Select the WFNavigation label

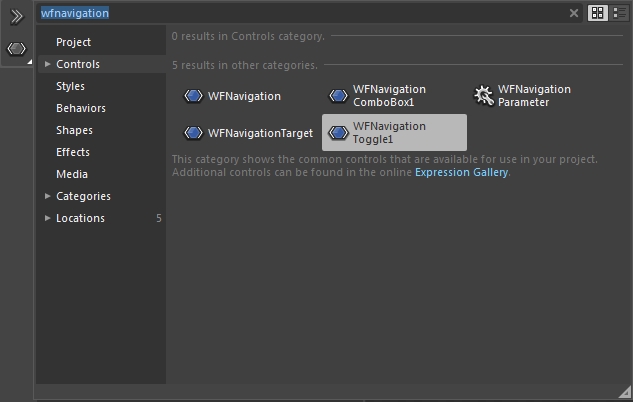(x=244, y=96)
